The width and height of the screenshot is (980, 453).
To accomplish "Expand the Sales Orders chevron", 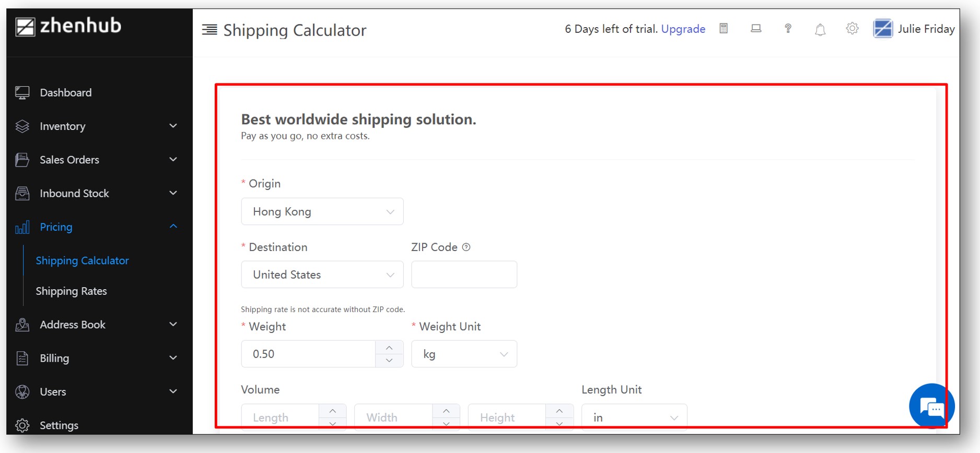I will 173,159.
